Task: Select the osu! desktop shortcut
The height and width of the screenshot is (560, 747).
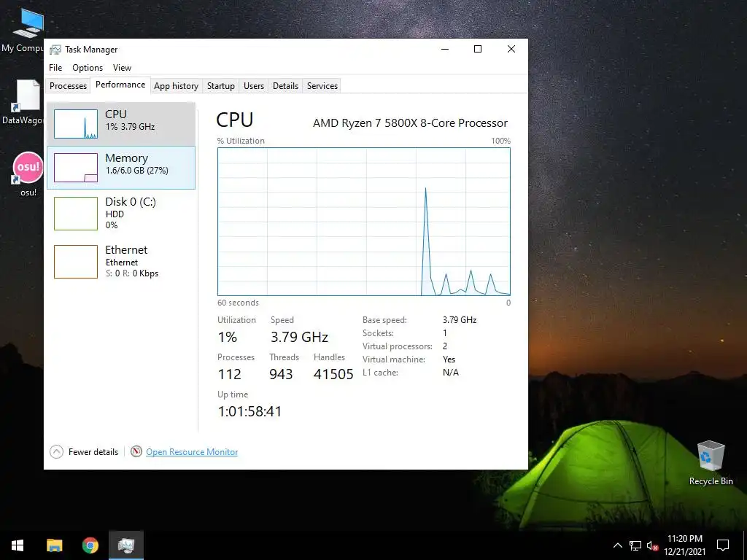Action: 28,174
